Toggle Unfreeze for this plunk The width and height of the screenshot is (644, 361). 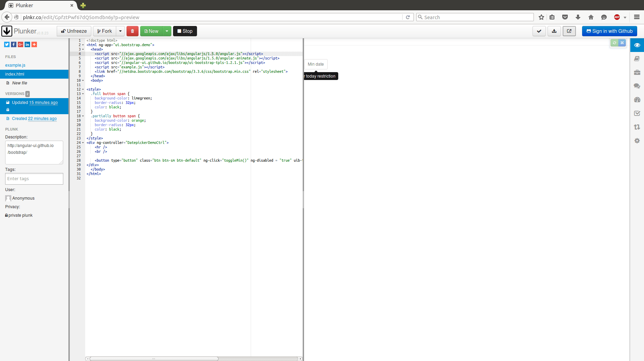click(x=73, y=31)
